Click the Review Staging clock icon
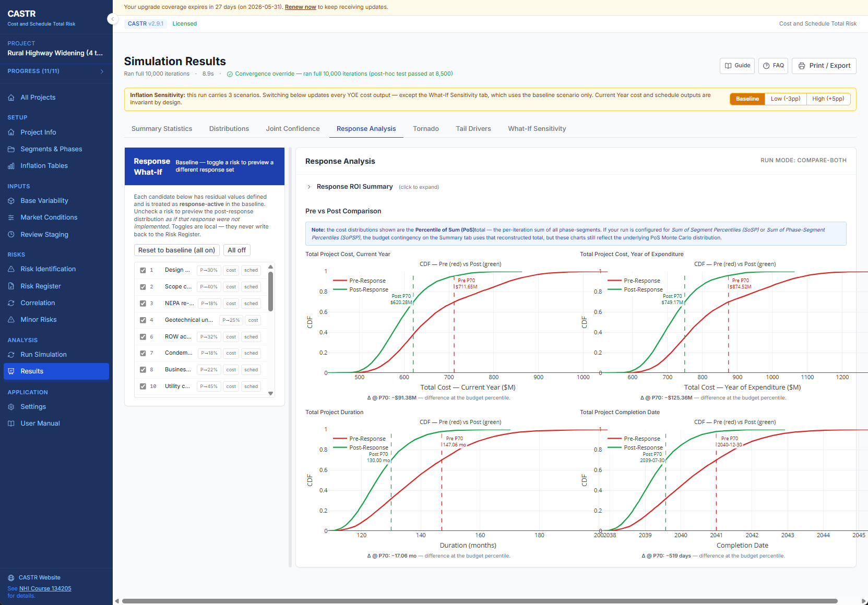Viewport: 868px width, 605px height. click(11, 235)
